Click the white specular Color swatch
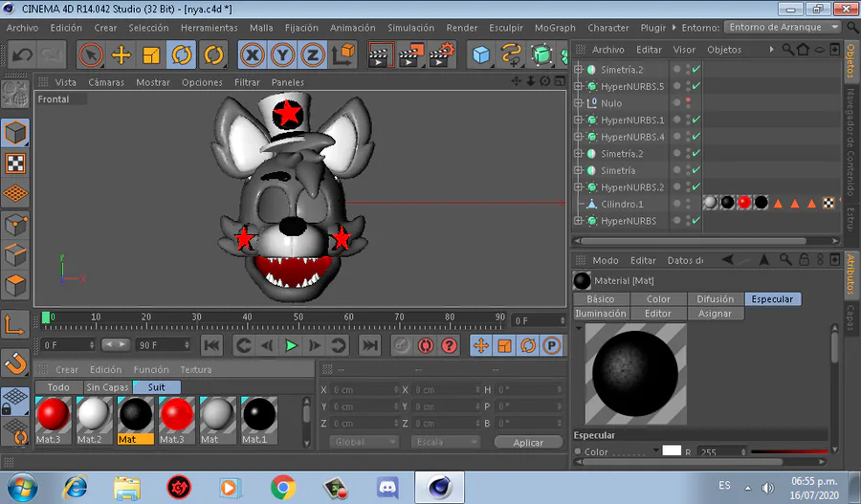The height and width of the screenshot is (504, 861). tap(672, 451)
